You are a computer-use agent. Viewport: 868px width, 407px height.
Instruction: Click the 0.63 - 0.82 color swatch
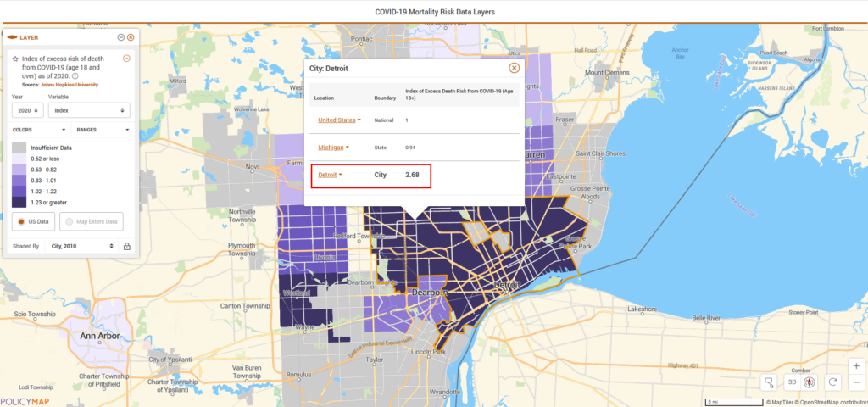tap(19, 170)
